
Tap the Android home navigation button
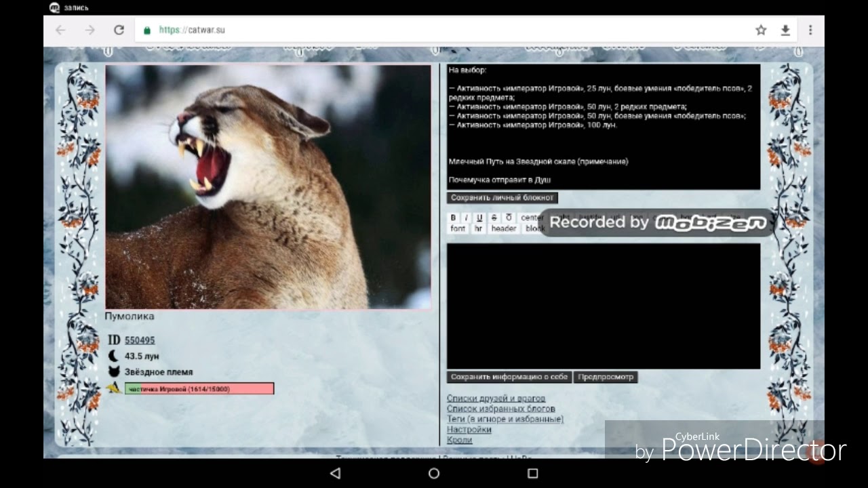tap(434, 474)
